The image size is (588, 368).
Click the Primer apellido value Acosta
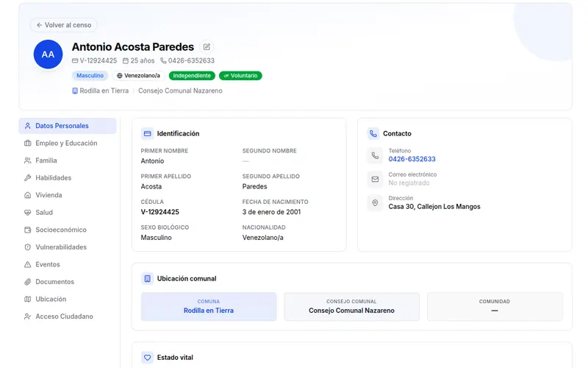click(x=151, y=186)
